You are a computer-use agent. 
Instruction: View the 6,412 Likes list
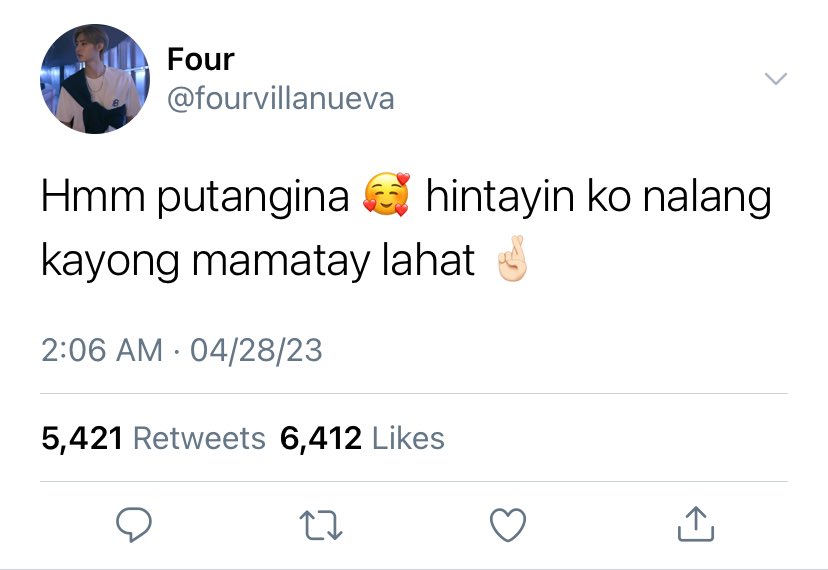(362, 438)
